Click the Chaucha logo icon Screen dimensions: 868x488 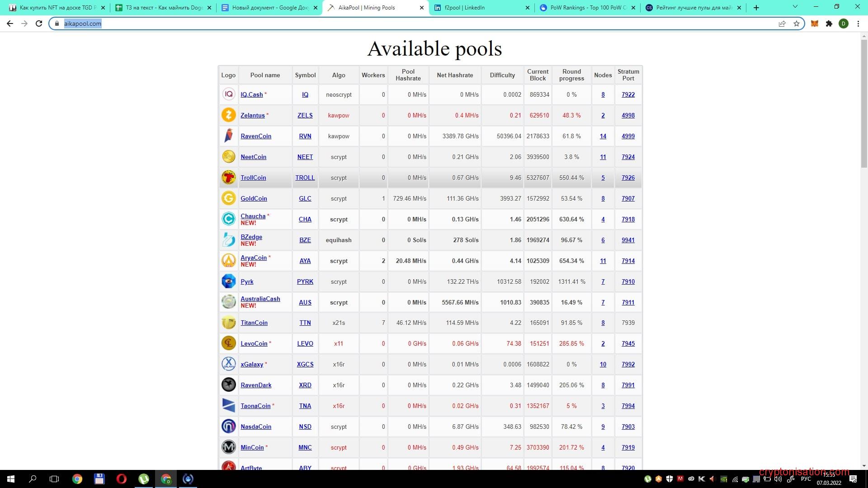tap(228, 219)
